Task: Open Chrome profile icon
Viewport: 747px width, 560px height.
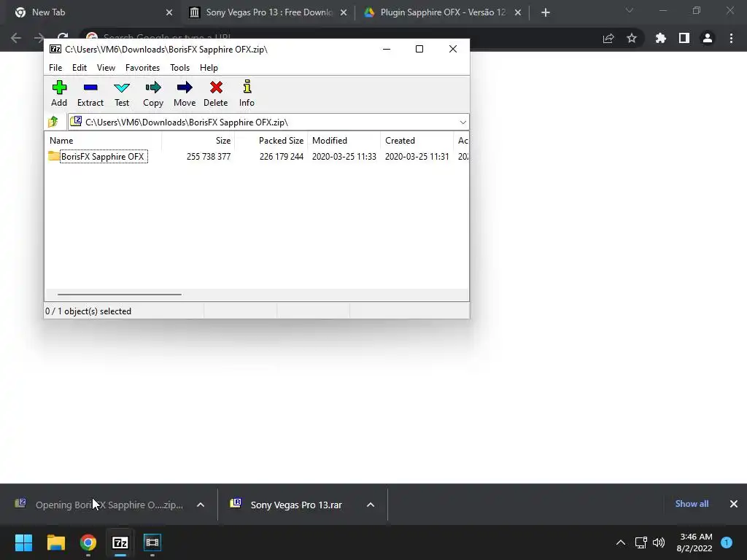Action: (x=708, y=38)
